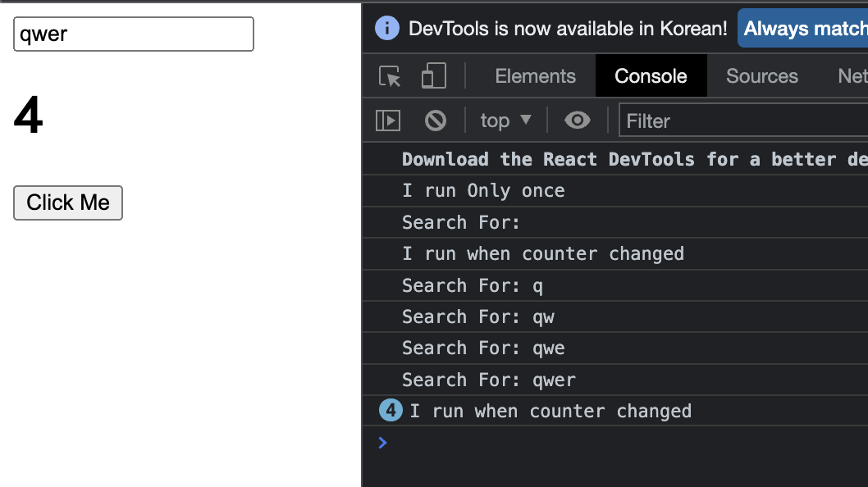Click the "Search For: qwer" console message
The image size is (868, 487).
(489, 380)
